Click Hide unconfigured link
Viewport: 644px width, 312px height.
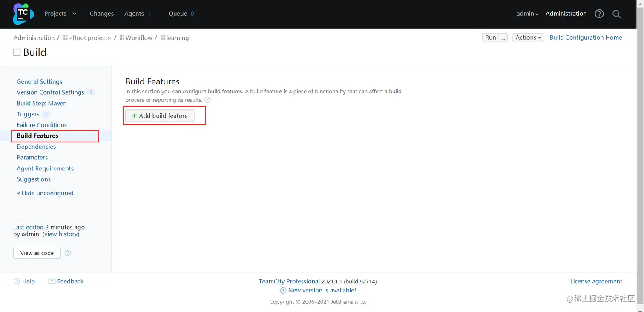45,193
